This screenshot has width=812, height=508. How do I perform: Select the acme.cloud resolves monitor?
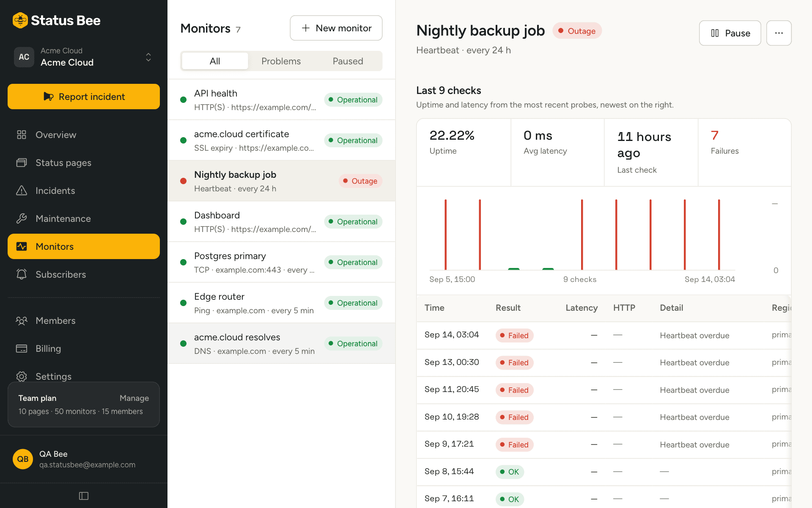click(281, 344)
